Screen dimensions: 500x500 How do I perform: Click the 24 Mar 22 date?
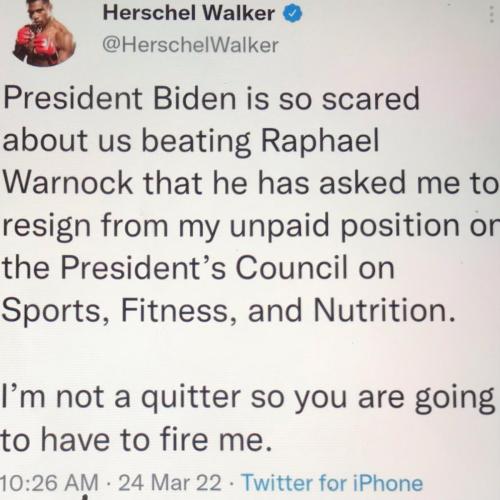click(x=170, y=483)
